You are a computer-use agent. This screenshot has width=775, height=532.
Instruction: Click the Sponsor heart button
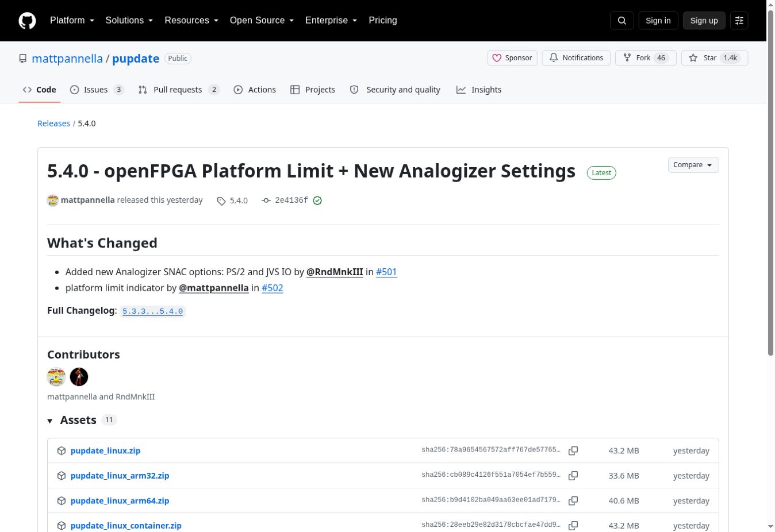512,58
